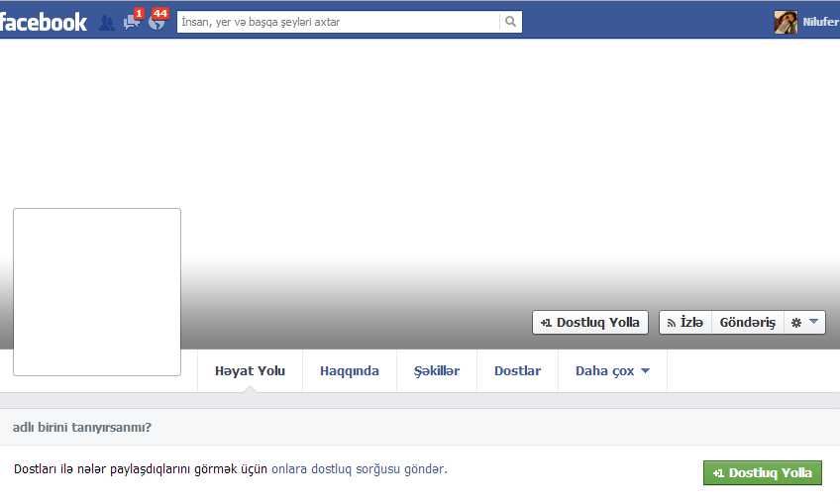Click the green Dostluq Yolla button
Viewport: 840px width, 504px height.
(762, 473)
